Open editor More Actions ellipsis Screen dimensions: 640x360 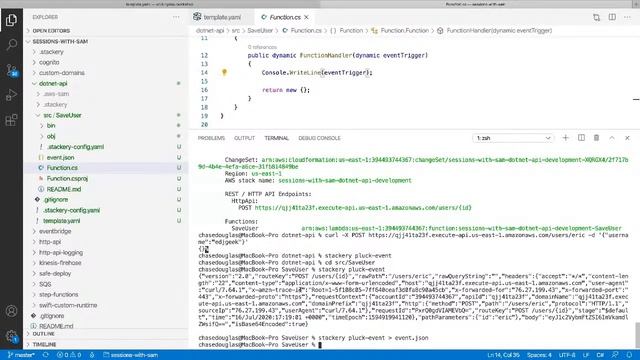[x=627, y=17]
